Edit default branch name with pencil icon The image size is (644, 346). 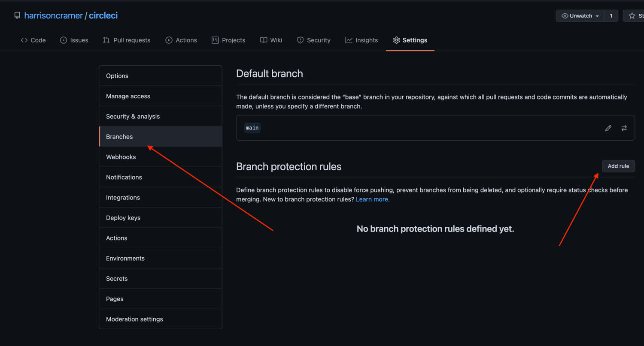pyautogui.click(x=608, y=128)
